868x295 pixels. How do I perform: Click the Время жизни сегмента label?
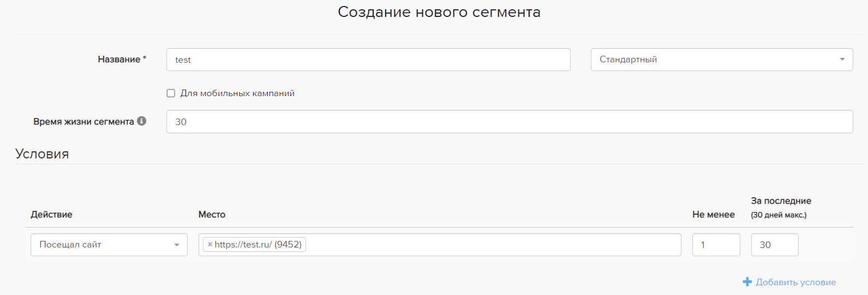(83, 122)
